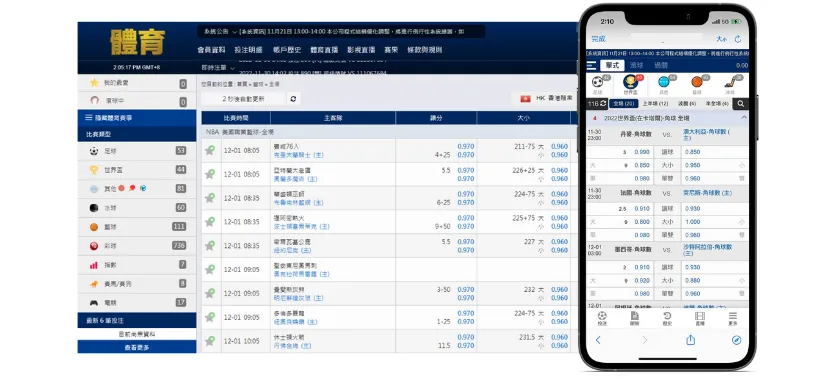
Task: Click the refresh icon beside auto-update timer
Action: (x=294, y=99)
